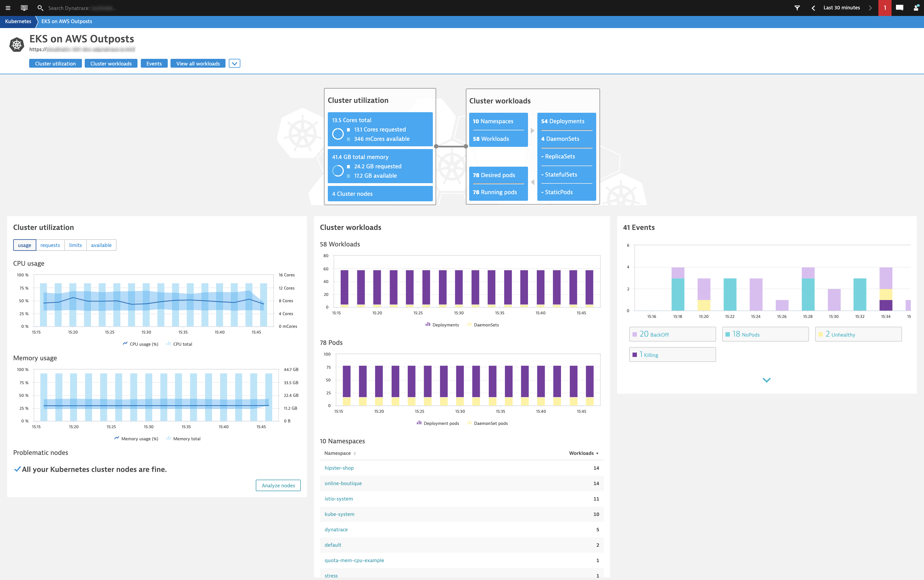Viewport: 924px width, 580px height.
Task: Open the online-boutique namespace
Action: 343,483
